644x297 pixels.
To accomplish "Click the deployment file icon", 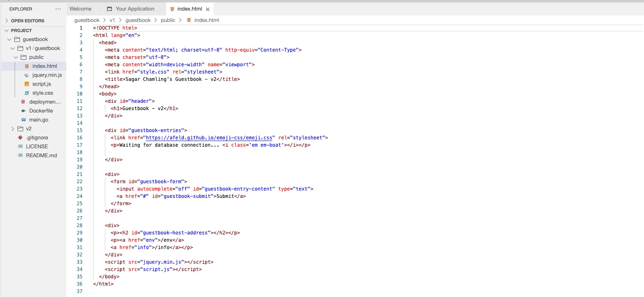I will click(x=24, y=102).
